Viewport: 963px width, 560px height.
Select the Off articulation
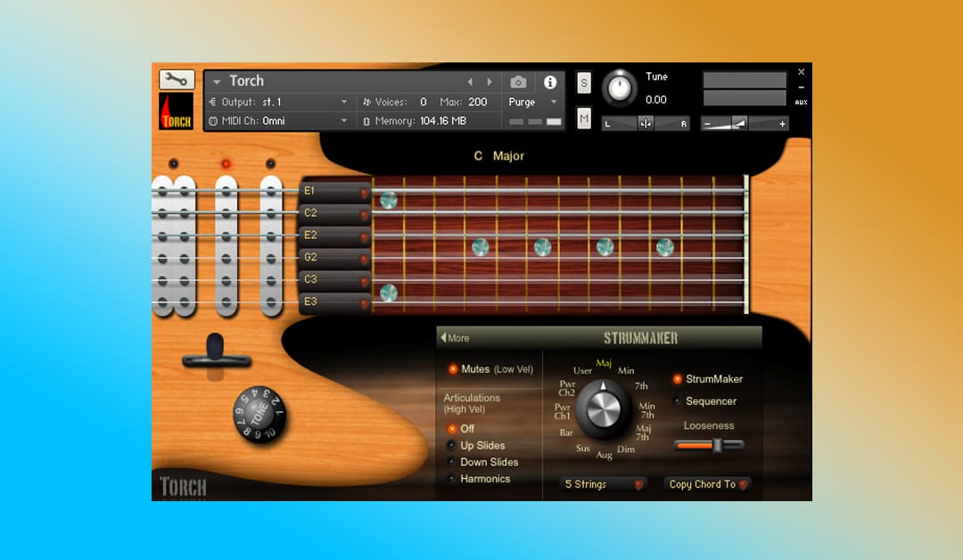coord(452,429)
